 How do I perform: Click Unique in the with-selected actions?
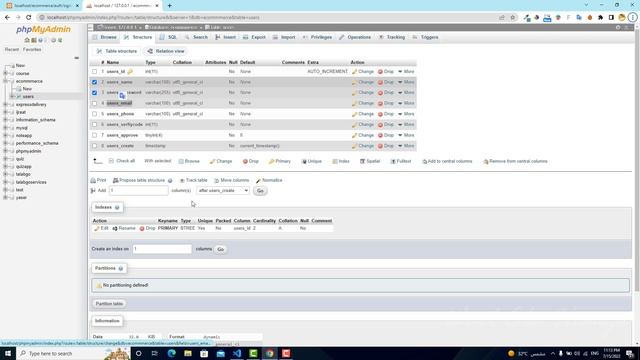point(311,161)
